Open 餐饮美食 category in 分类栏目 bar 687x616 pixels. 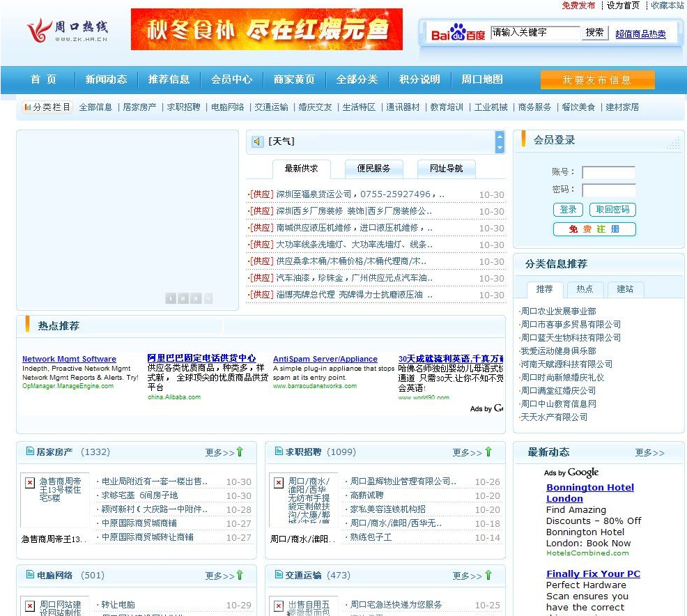click(x=578, y=107)
